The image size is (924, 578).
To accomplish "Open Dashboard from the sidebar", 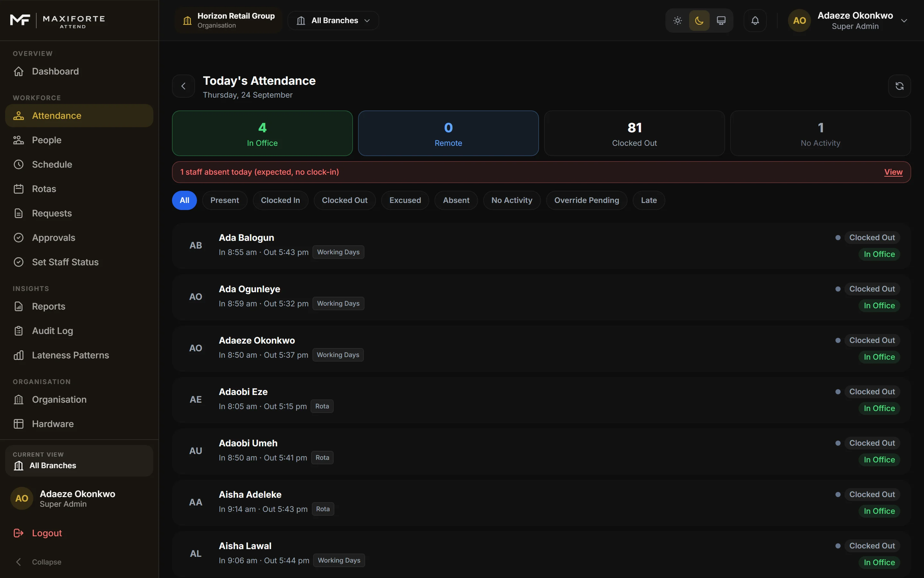I will [79, 72].
